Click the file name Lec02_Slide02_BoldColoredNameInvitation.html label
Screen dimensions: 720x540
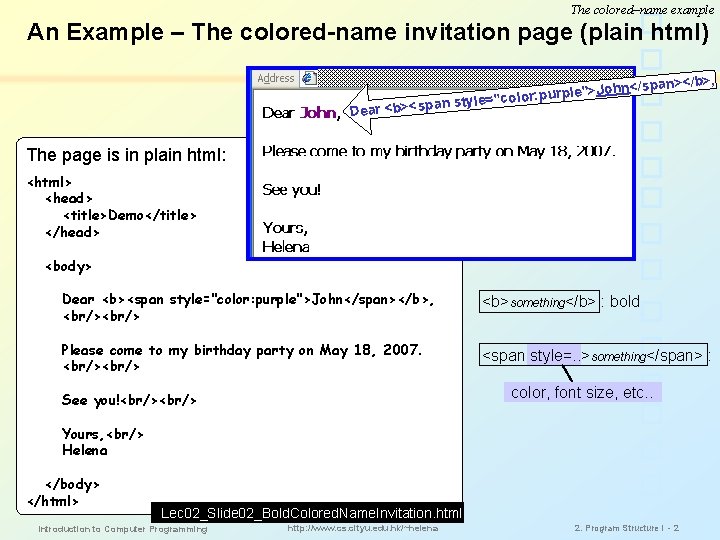308,513
